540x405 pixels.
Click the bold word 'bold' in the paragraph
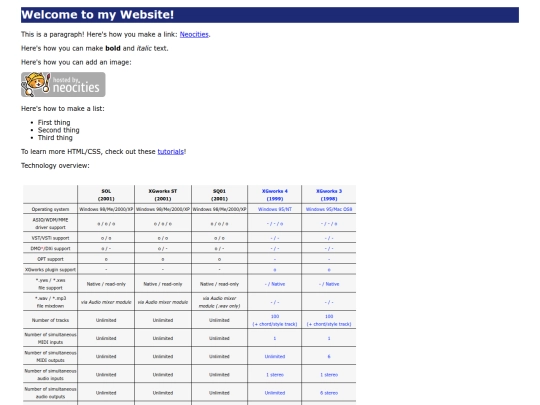click(113, 48)
